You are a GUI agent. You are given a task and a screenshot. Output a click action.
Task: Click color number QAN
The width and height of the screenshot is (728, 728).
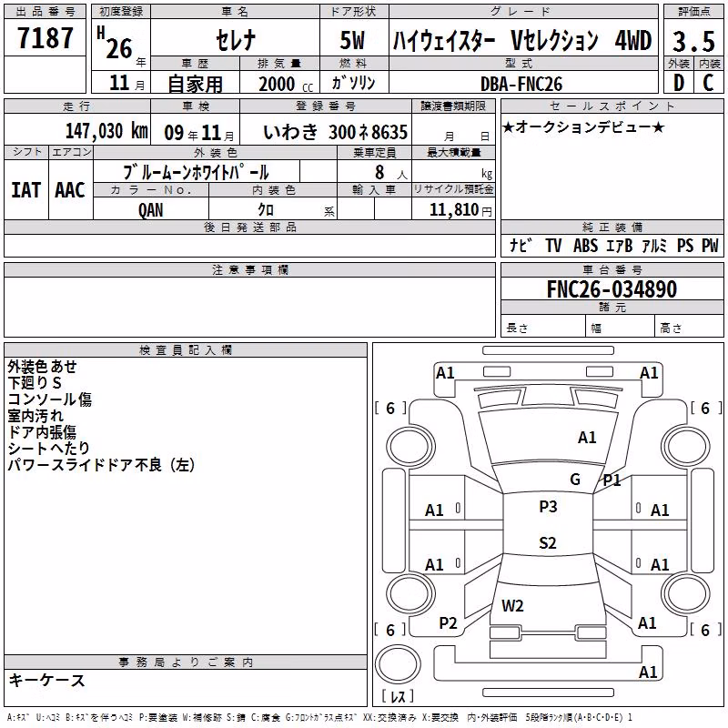click(x=151, y=210)
